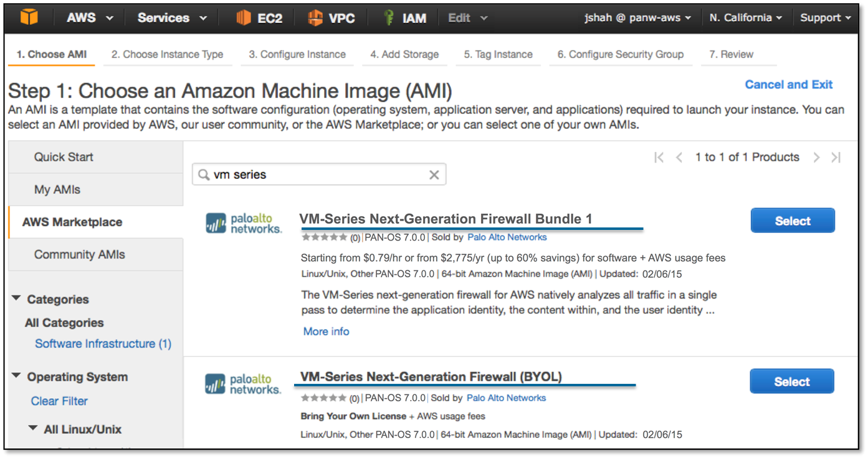Jump to the first page of products

pos(659,158)
